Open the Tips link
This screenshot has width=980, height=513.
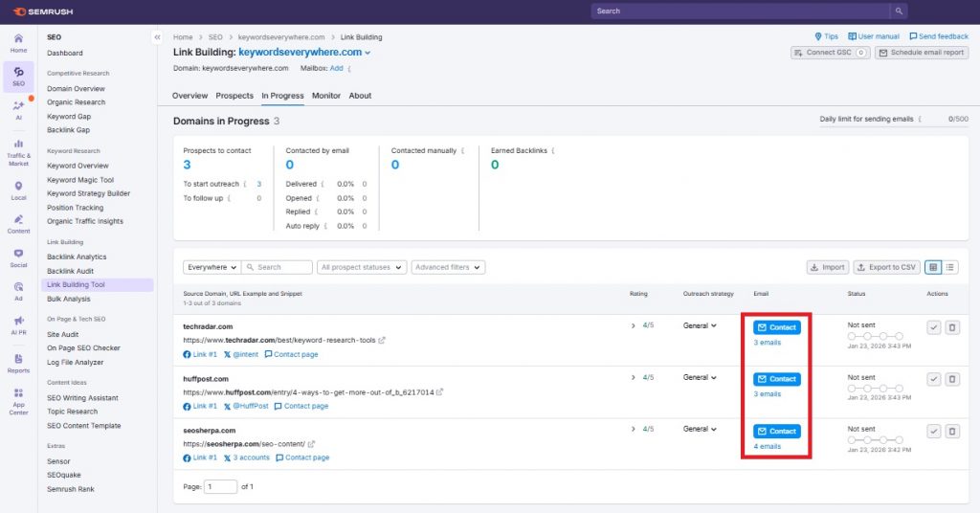pos(826,37)
